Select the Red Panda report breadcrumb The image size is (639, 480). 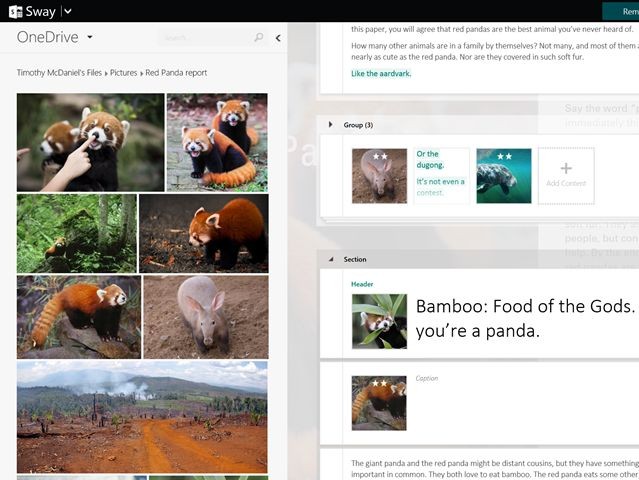pos(176,73)
